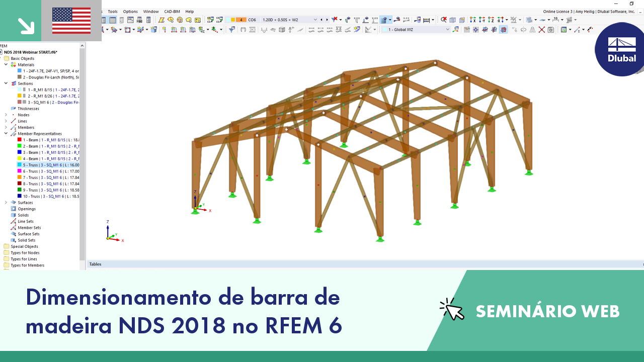Click the mirror triangle icon
The width and height of the screenshot is (644, 362).
pos(532,30)
